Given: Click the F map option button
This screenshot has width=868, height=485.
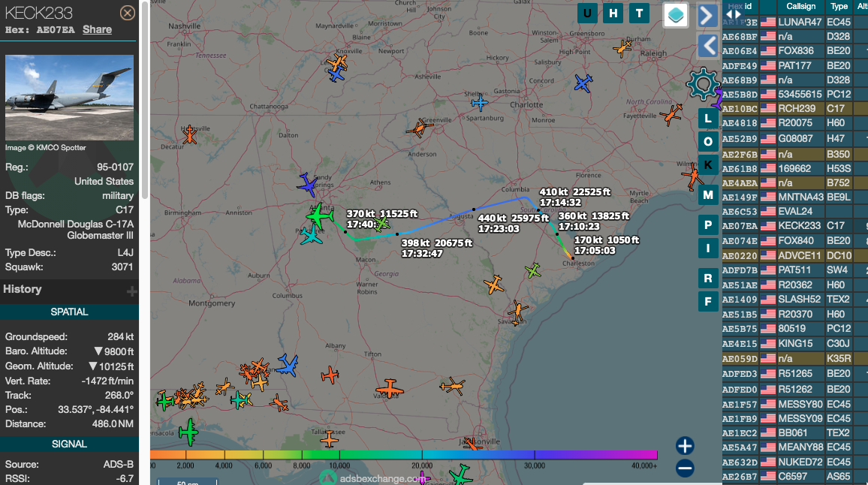Looking at the screenshot, I should pyautogui.click(x=708, y=302).
